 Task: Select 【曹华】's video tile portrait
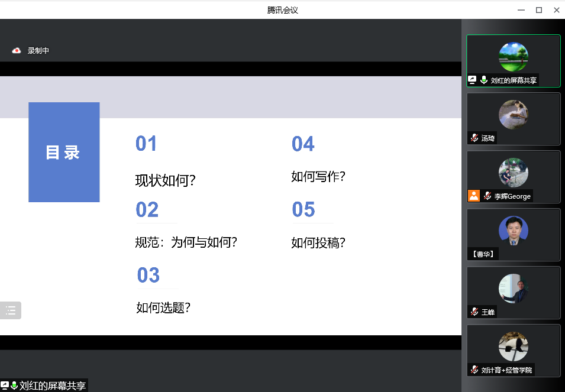pyautogui.click(x=513, y=230)
